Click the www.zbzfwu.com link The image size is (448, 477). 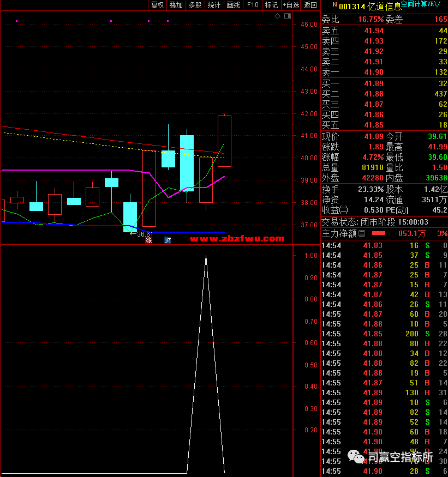237,239
